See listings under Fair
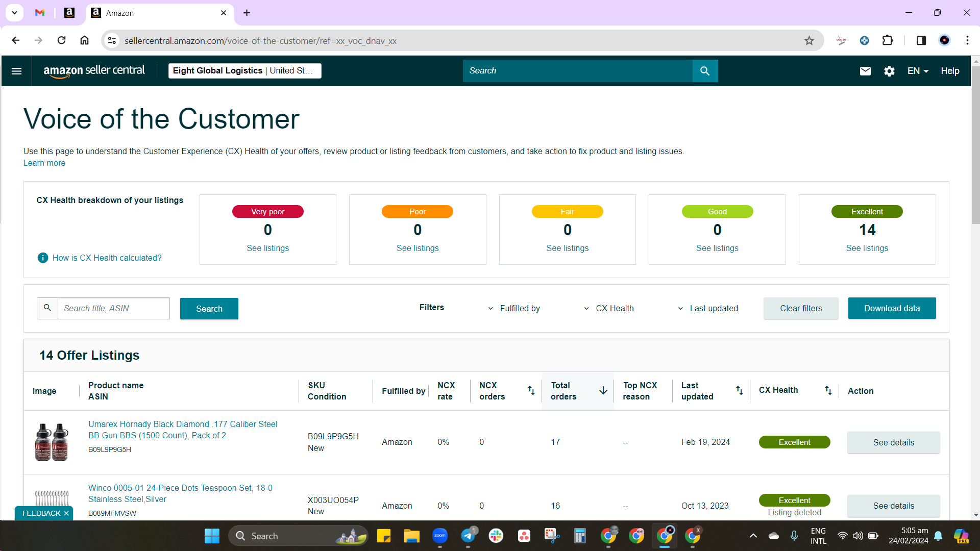The image size is (980, 551). pyautogui.click(x=567, y=248)
